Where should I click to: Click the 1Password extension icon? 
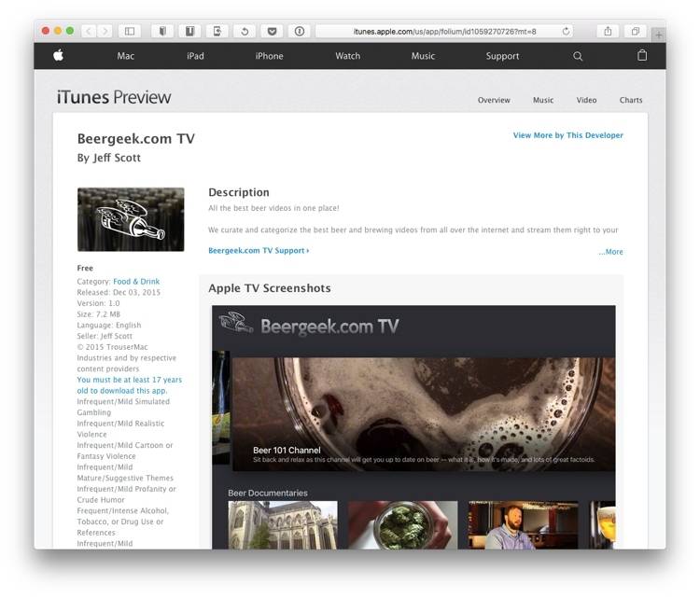(x=299, y=31)
